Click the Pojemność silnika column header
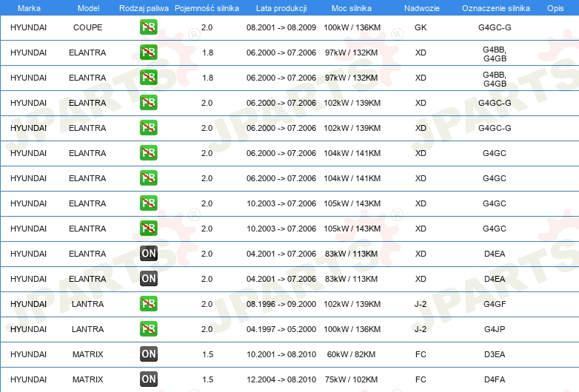579x392 pixels. (x=207, y=8)
